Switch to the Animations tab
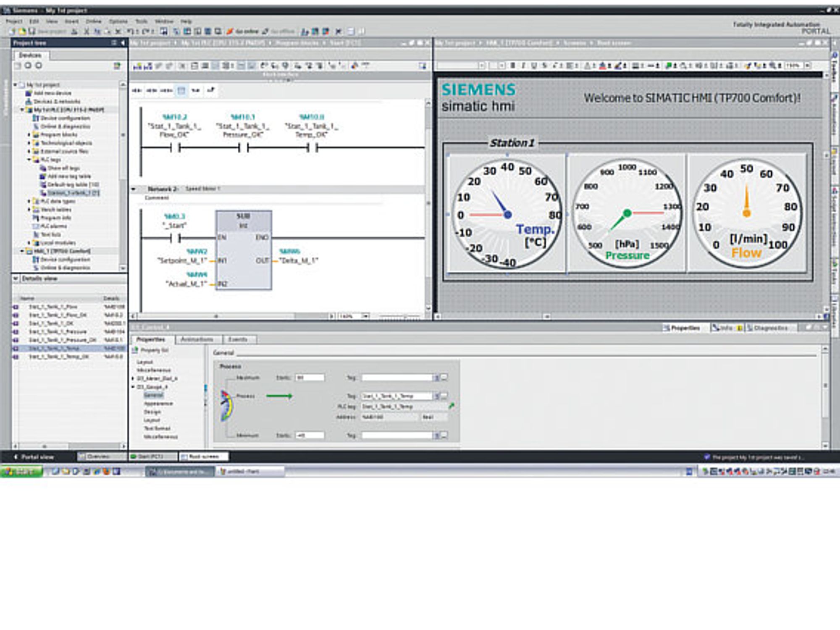The image size is (840, 630). click(197, 339)
